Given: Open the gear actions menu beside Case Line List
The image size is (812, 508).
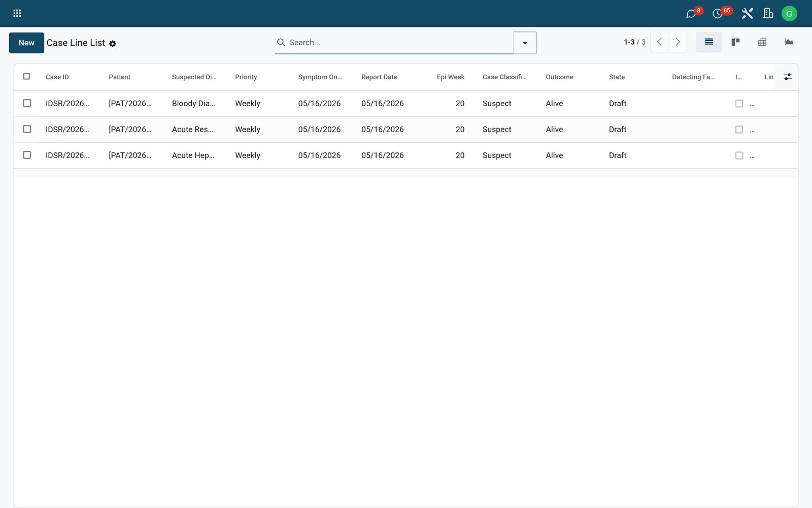Looking at the screenshot, I should 113,44.
